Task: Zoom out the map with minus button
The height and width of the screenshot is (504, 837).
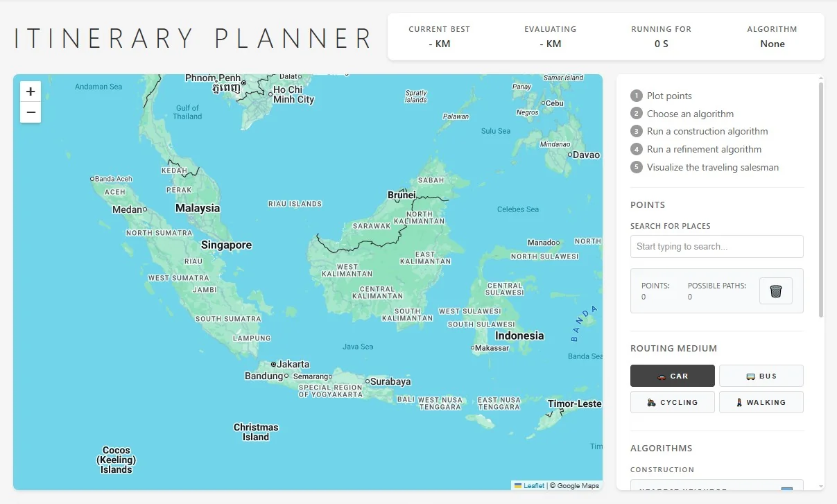Action: point(31,112)
